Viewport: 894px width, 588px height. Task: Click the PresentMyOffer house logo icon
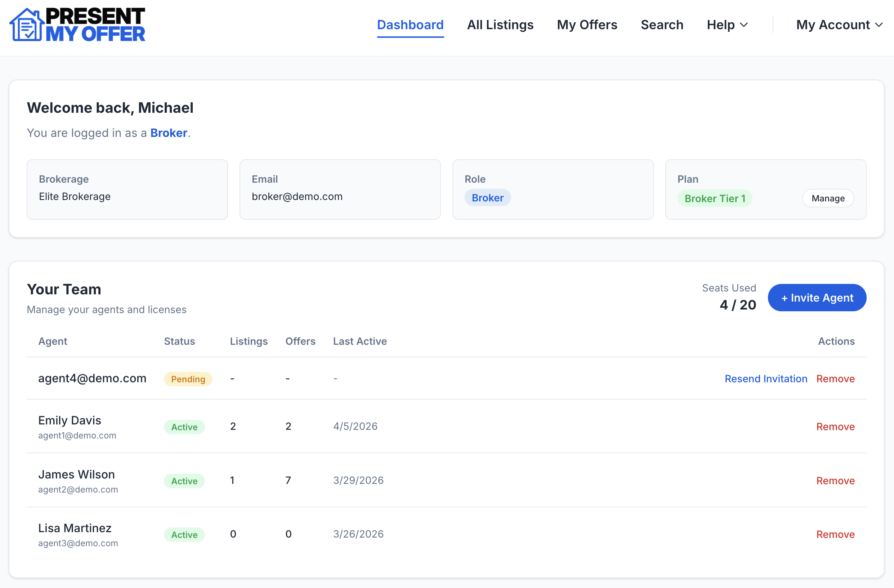coord(26,24)
